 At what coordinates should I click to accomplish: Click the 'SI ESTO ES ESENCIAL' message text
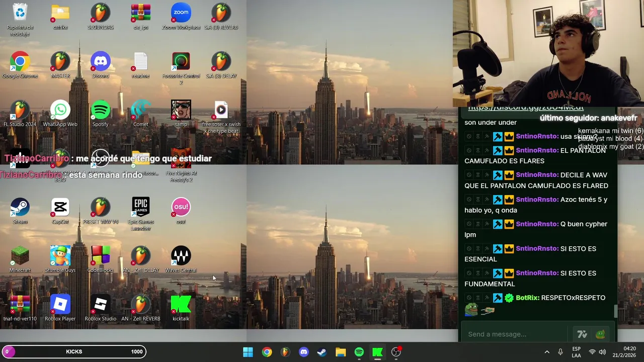(530, 254)
